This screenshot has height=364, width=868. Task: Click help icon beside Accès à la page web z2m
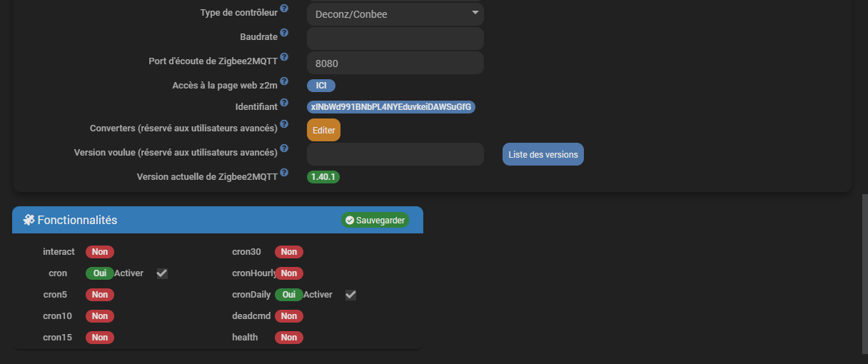[284, 81]
